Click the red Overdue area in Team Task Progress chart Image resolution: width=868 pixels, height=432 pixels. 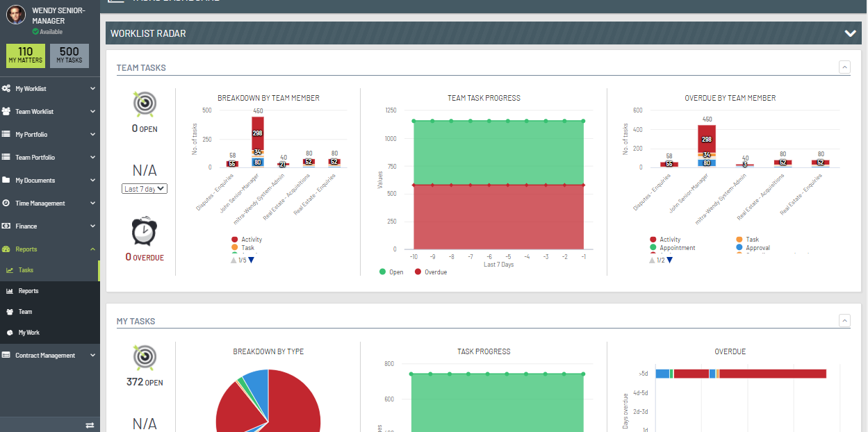point(498,217)
